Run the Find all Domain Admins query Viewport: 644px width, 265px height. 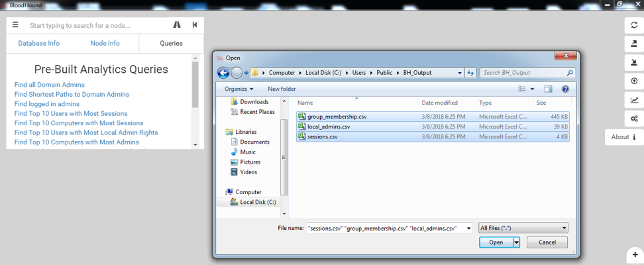(x=50, y=85)
